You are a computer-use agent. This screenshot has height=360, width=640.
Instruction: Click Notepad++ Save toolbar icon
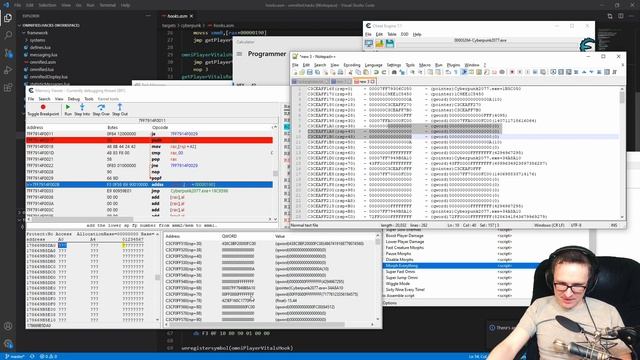coord(310,72)
